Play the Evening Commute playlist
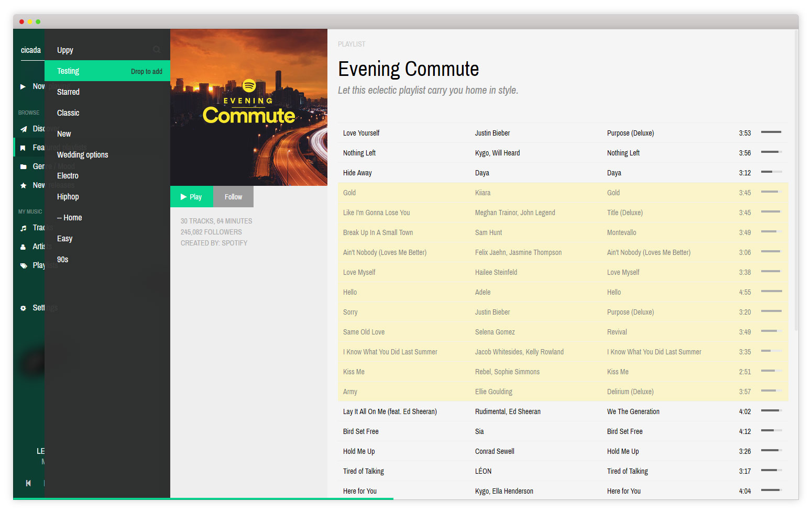 click(x=192, y=196)
